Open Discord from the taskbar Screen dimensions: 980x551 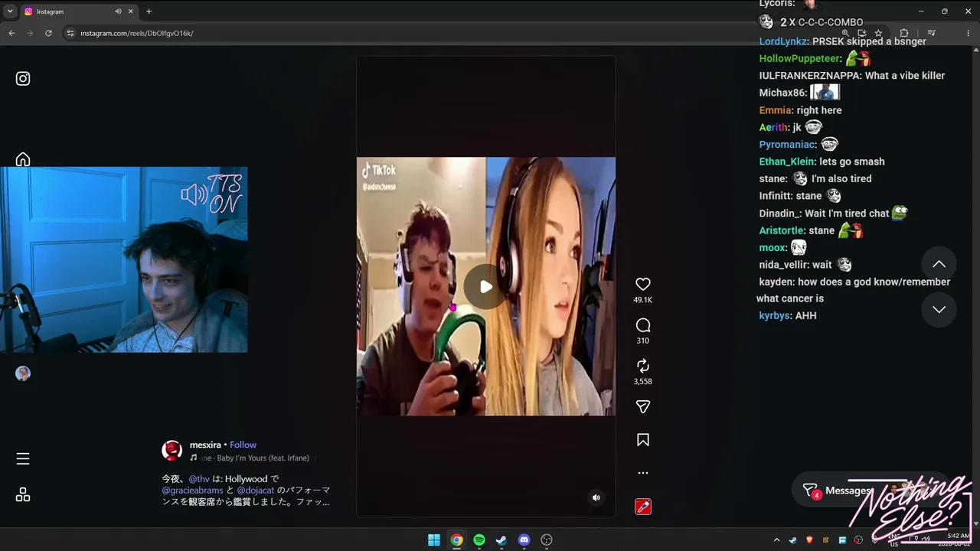(x=524, y=540)
